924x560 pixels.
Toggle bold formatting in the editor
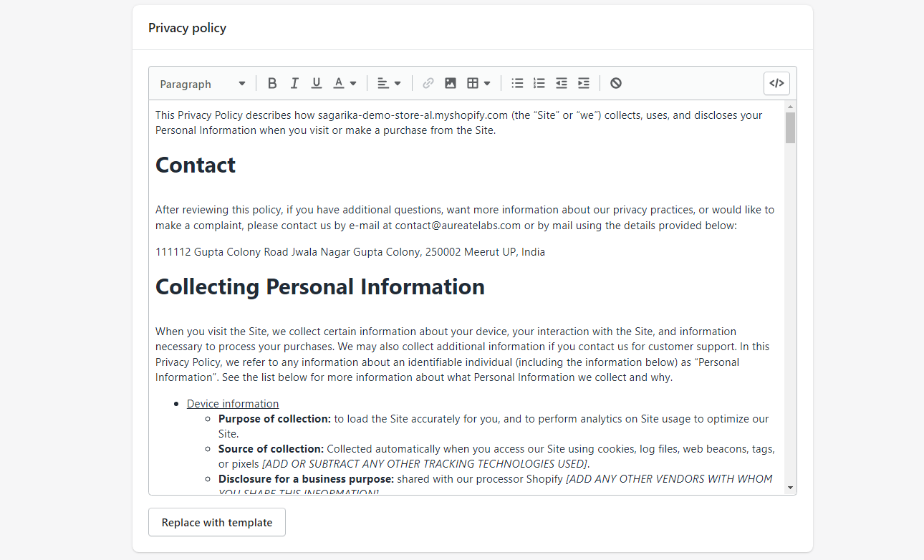[272, 84]
